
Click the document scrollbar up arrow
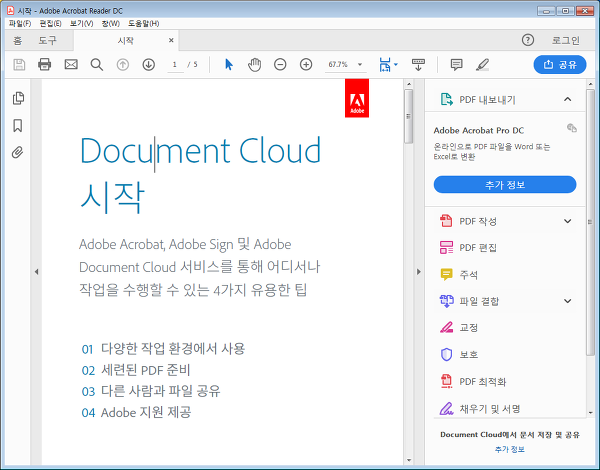pos(409,84)
